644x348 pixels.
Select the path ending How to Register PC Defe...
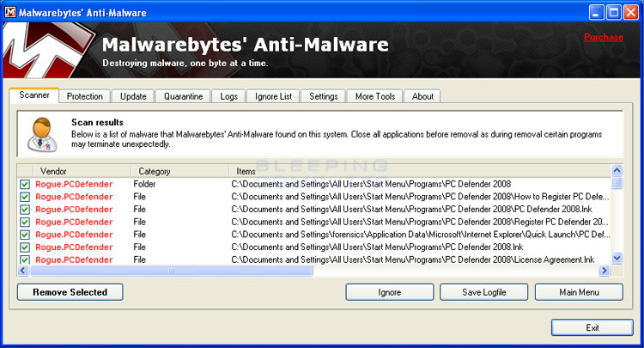coord(420,197)
